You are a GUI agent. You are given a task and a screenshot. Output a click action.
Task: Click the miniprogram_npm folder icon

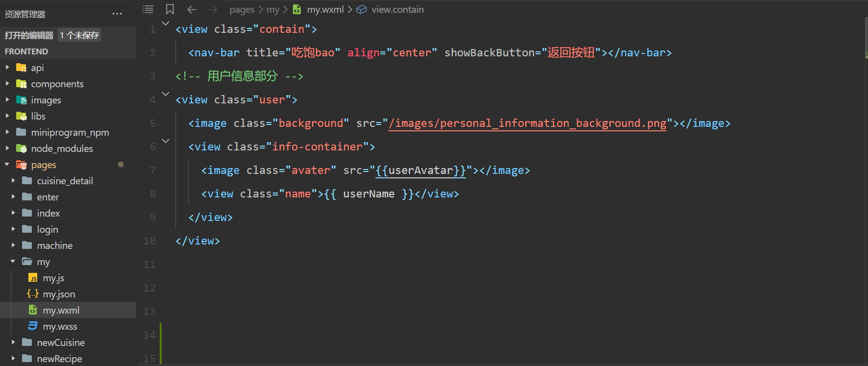click(22, 132)
